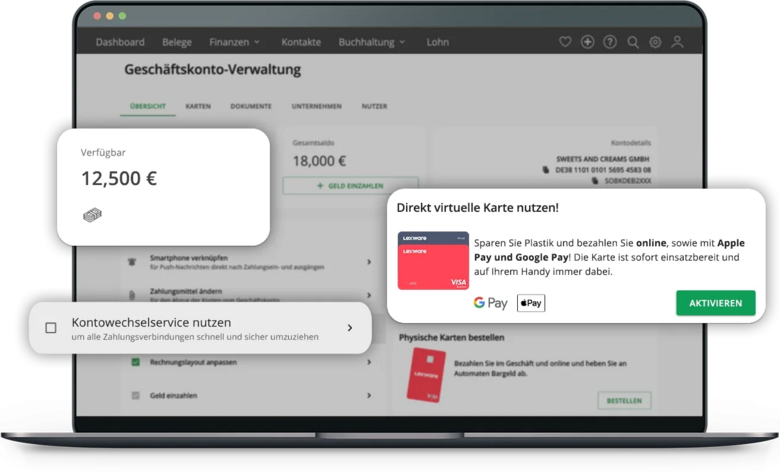Open the user profile icon
The height and width of the screenshot is (476, 780).
[x=678, y=42]
